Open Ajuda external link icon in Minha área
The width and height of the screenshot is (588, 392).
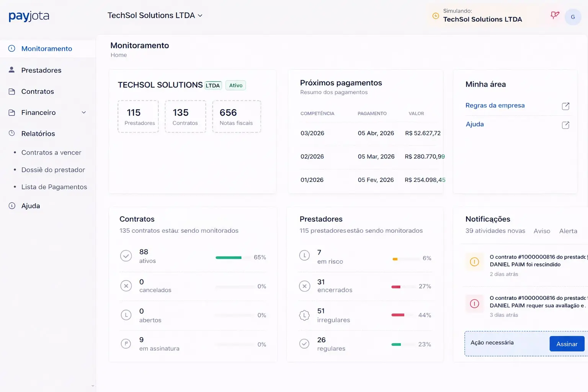(565, 125)
